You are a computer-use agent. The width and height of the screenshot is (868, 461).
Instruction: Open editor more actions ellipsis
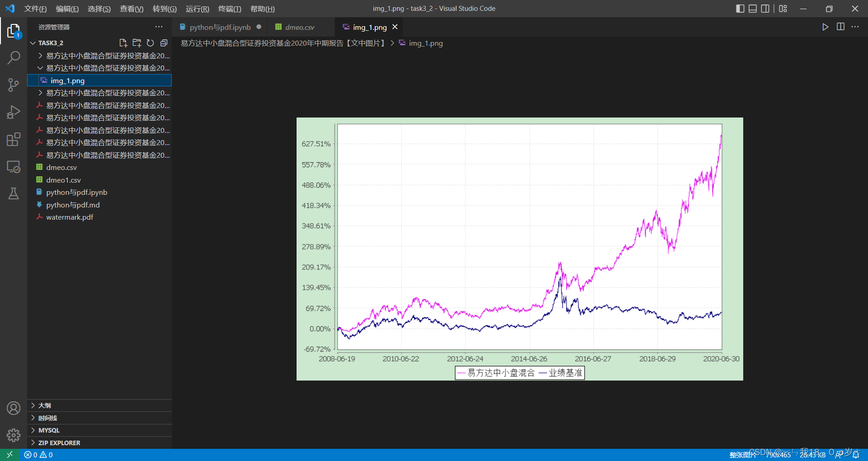[855, 27]
